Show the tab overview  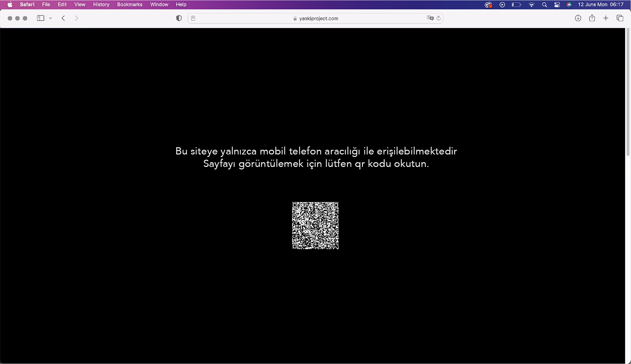(x=620, y=18)
